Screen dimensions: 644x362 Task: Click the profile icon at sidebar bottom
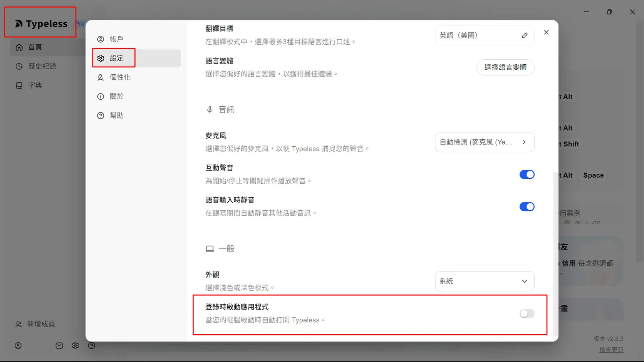[x=18, y=346]
